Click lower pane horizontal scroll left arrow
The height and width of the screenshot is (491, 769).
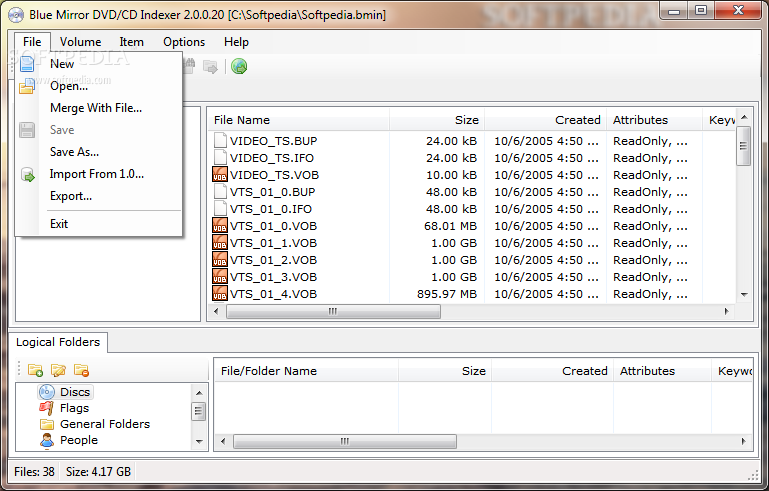[223, 441]
